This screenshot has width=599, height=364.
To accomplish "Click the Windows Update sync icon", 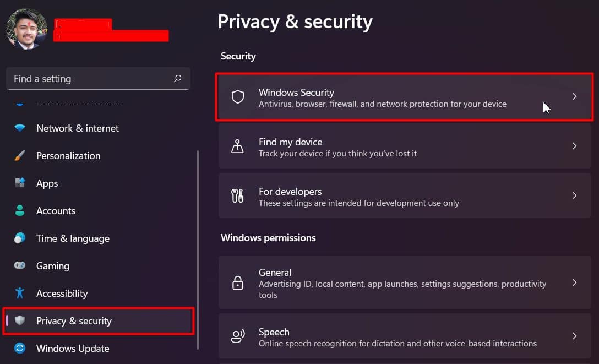I will [20, 349].
